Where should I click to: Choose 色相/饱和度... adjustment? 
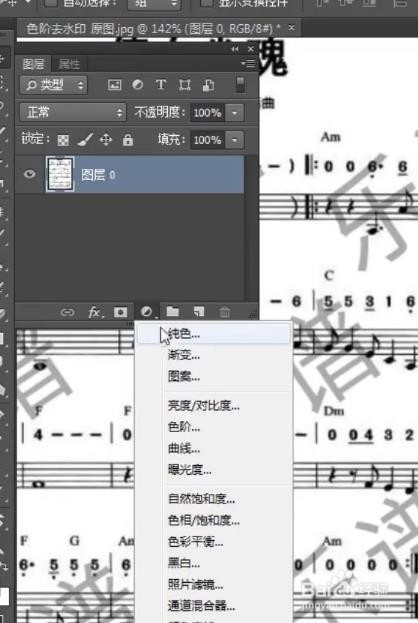point(213,520)
